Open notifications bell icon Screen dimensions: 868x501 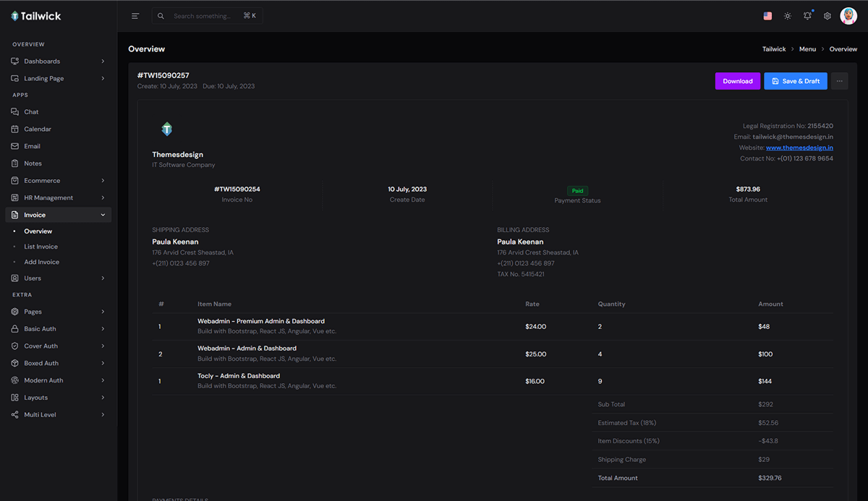pyautogui.click(x=808, y=16)
